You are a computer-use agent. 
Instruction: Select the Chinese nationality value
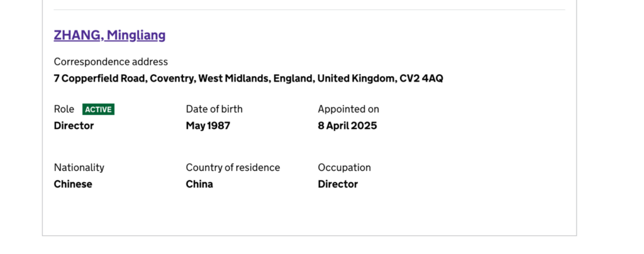[x=73, y=184]
